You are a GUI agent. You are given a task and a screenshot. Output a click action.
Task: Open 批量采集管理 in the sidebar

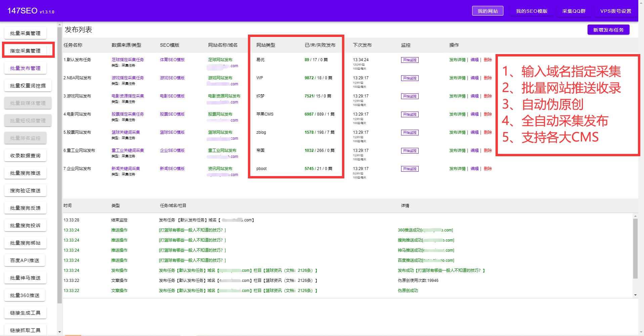point(25,33)
